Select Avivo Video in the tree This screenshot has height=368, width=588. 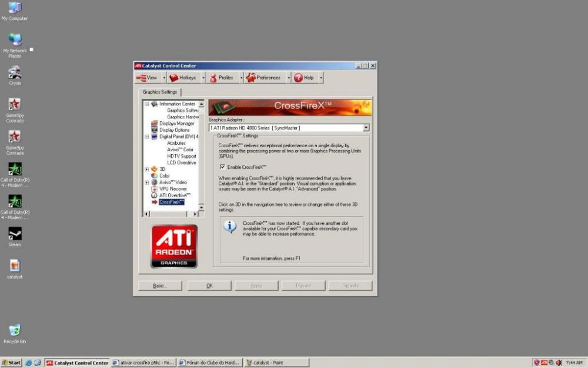point(173,183)
